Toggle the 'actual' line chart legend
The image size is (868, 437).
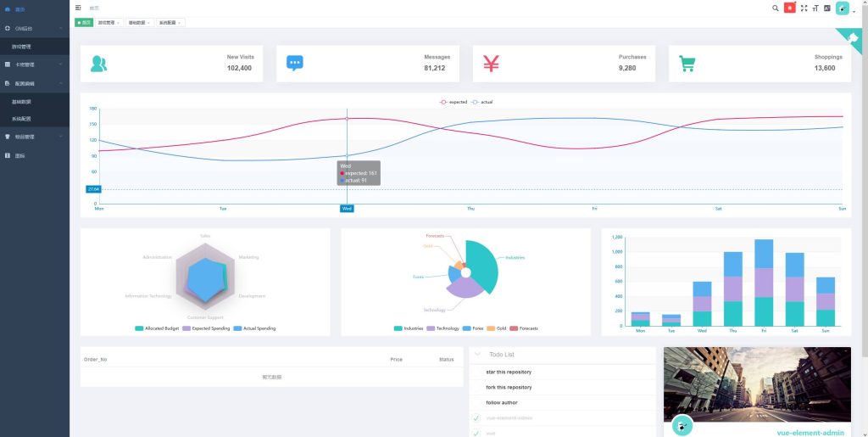(481, 102)
